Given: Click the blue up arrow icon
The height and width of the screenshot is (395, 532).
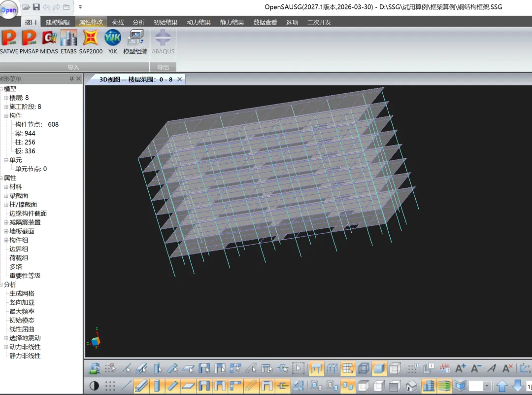Looking at the screenshot, I should pyautogui.click(x=501, y=386).
